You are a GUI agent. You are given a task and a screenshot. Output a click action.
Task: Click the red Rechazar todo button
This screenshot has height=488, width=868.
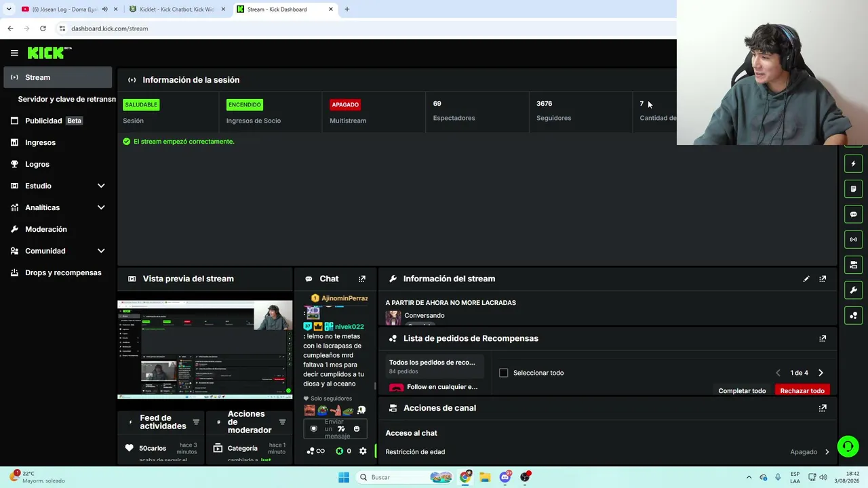point(802,390)
